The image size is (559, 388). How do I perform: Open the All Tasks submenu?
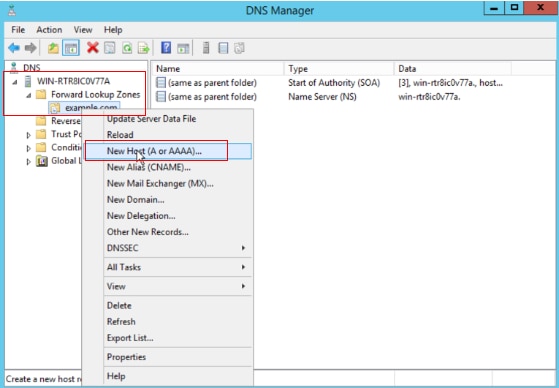(177, 267)
